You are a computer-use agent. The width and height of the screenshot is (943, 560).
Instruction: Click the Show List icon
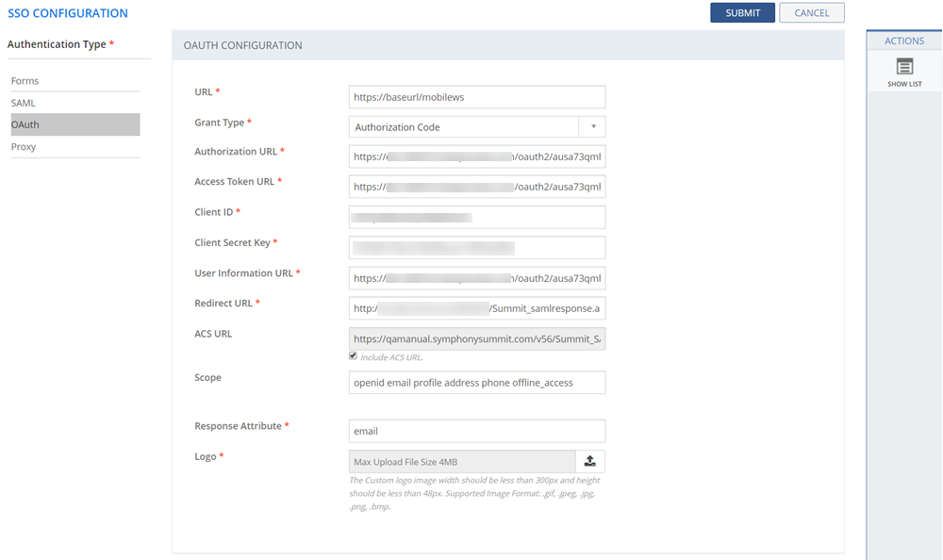(904, 67)
